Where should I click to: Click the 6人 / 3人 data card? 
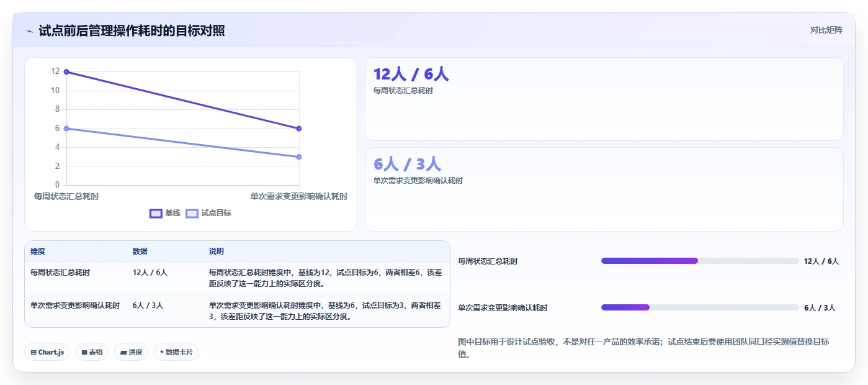[604, 189]
